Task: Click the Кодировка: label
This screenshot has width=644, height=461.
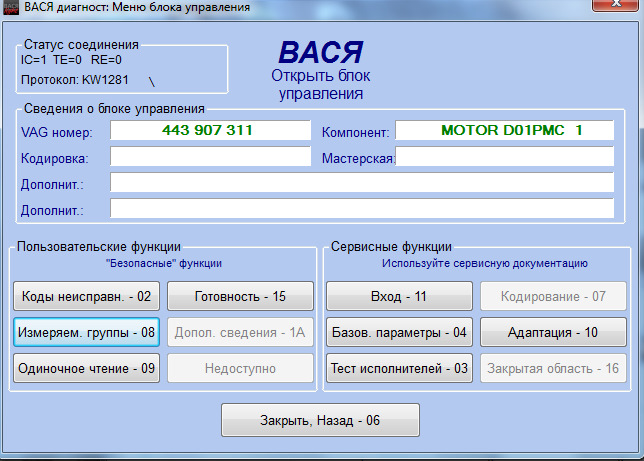Action: 55,159
